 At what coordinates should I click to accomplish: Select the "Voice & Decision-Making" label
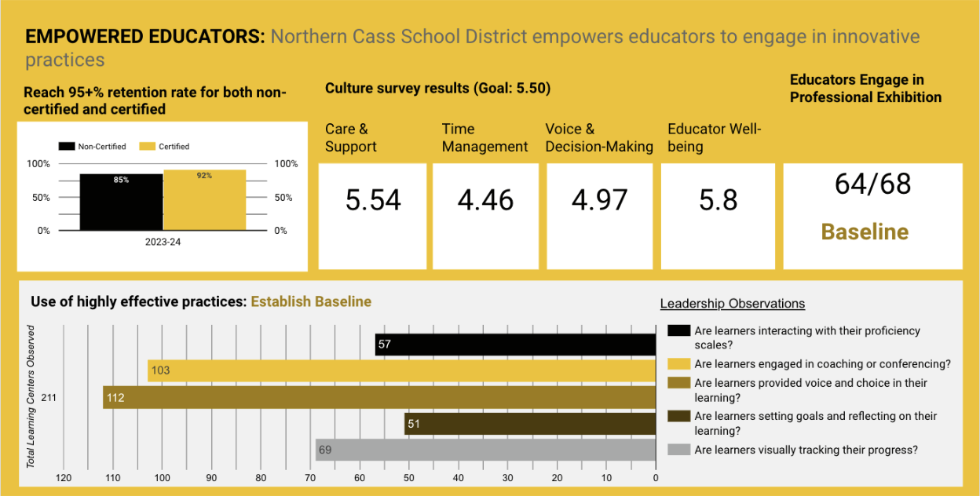click(x=599, y=138)
